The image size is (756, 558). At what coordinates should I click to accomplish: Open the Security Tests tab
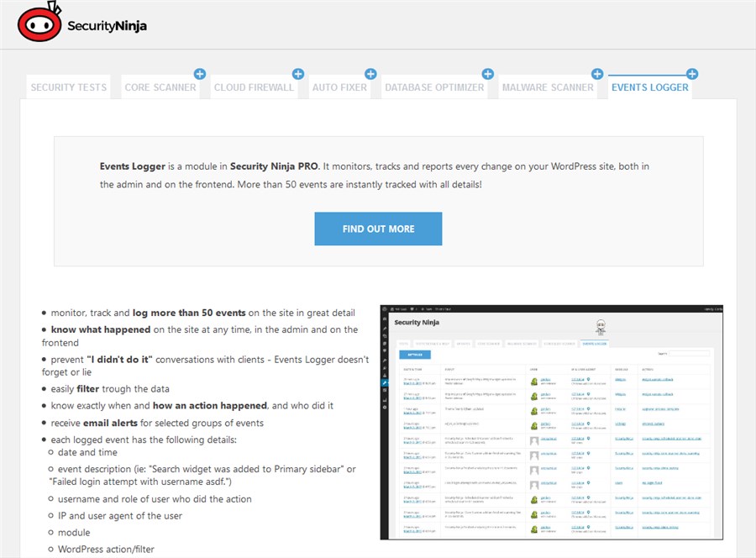(69, 87)
